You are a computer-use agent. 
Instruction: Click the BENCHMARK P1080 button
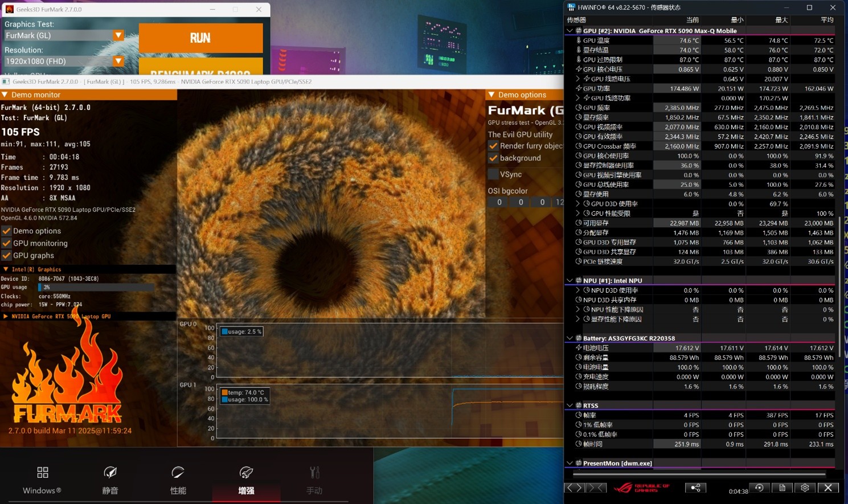click(200, 67)
